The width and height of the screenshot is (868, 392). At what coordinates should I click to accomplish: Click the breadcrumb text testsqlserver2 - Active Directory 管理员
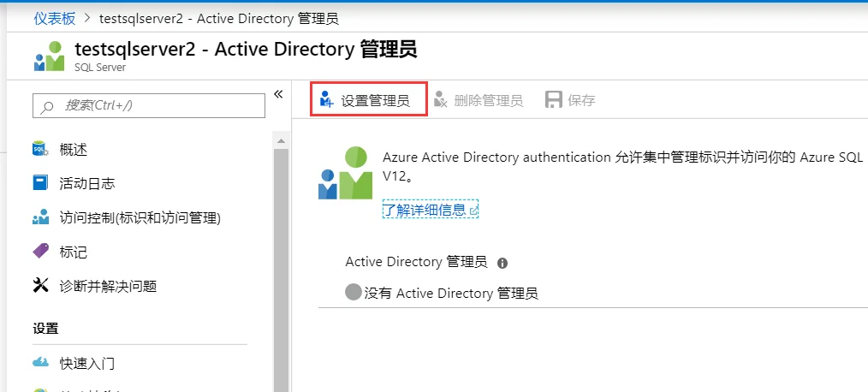[x=218, y=18]
